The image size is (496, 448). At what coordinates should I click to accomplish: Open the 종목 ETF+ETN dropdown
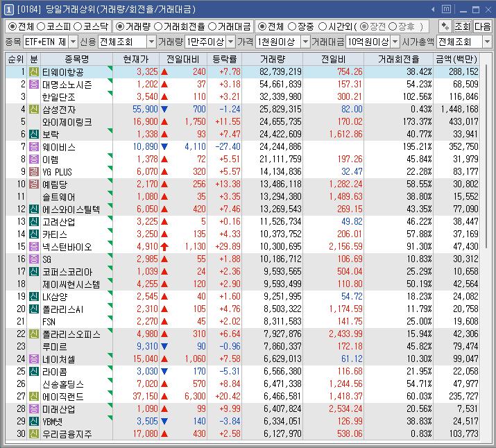point(73,42)
